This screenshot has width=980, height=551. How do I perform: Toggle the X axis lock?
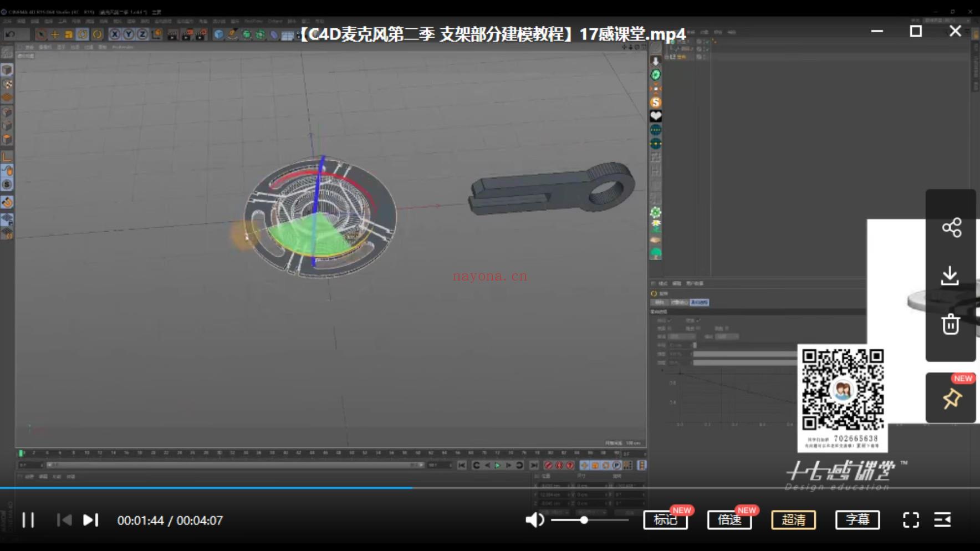[115, 34]
